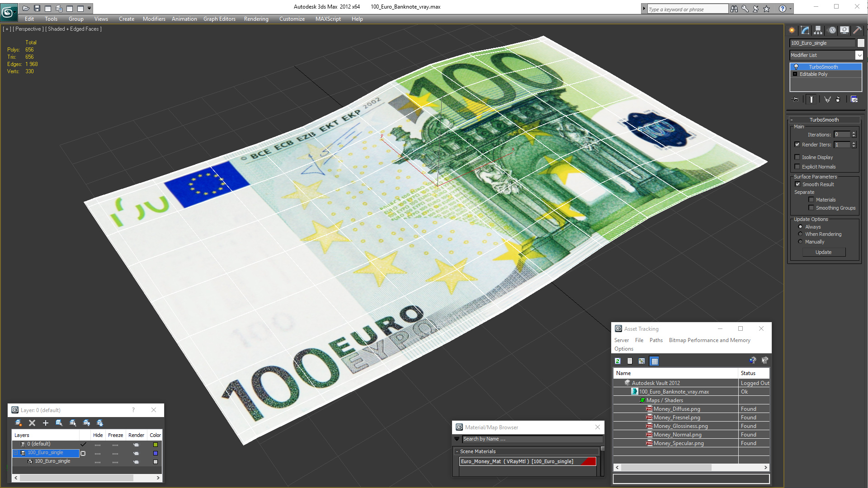Expand the InfoCenter search field arrow

pos(644,9)
